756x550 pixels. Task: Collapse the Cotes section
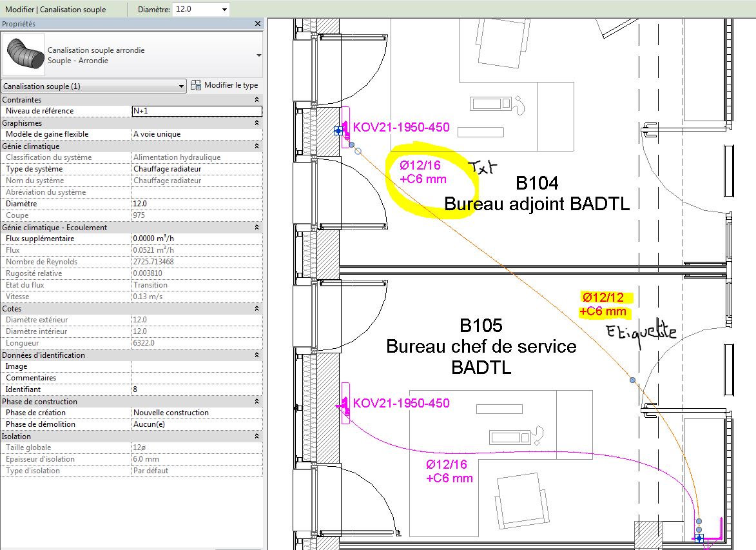click(257, 309)
